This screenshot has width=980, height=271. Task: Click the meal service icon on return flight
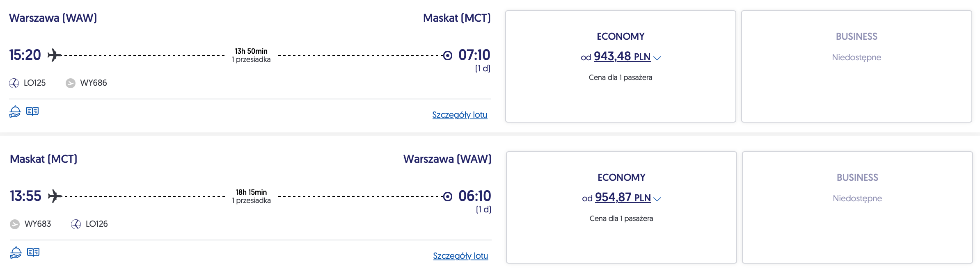16,253
